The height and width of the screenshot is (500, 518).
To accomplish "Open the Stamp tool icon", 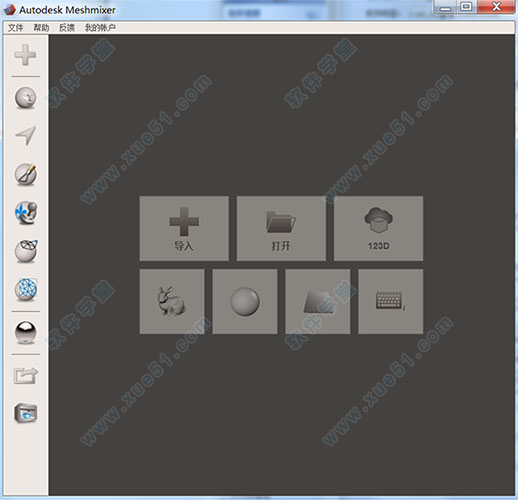I will (26, 213).
